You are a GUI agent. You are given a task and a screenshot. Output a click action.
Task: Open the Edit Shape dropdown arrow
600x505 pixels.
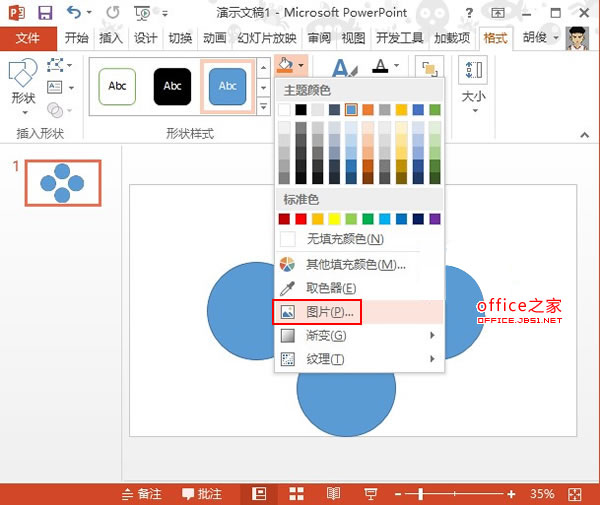(x=69, y=65)
